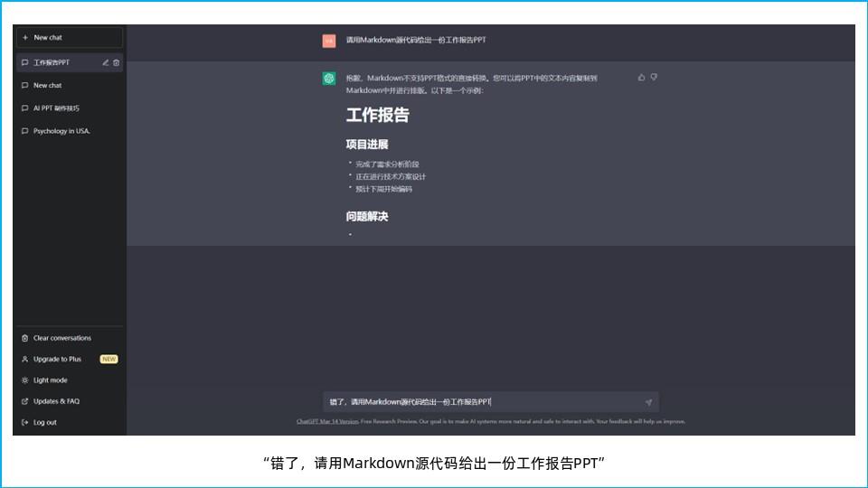This screenshot has width=868, height=488.
Task: Open the 工作报告PPT conversation
Action: 70,62
